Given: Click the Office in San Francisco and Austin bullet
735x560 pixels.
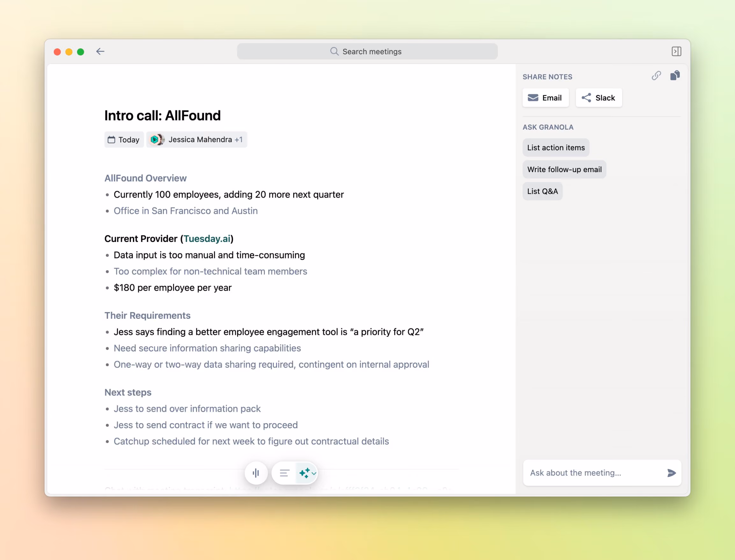Looking at the screenshot, I should 185,211.
